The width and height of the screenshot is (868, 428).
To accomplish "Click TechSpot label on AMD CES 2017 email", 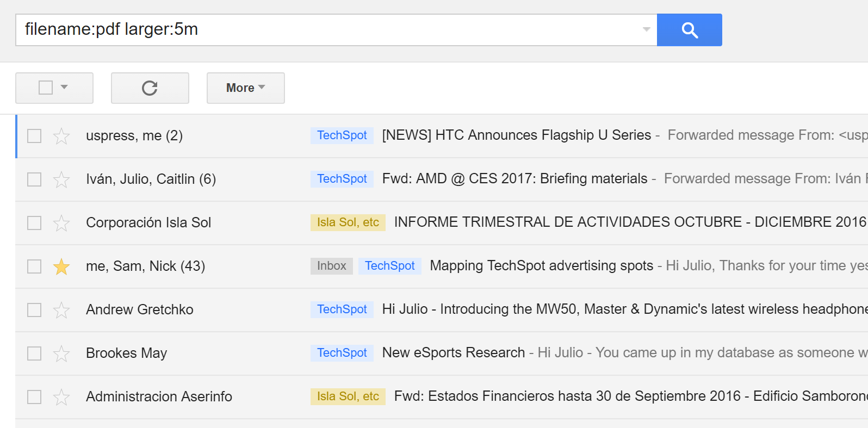I will (342, 179).
